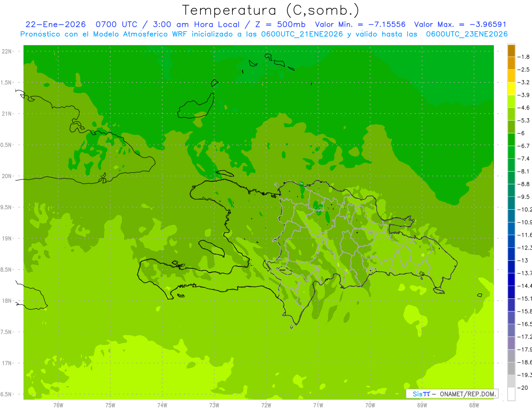Click the '19N' latitude label

click(x=7, y=239)
